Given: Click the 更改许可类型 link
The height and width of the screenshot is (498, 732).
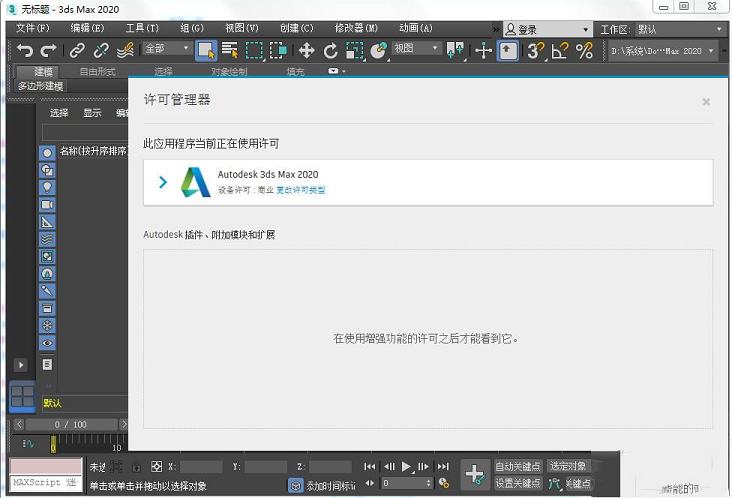Looking at the screenshot, I should click(x=301, y=190).
